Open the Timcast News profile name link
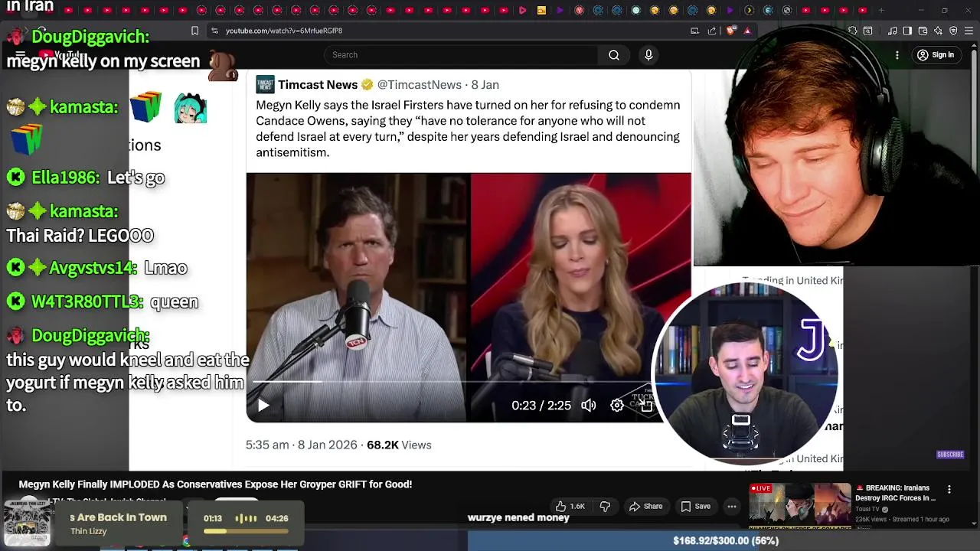 click(x=318, y=85)
